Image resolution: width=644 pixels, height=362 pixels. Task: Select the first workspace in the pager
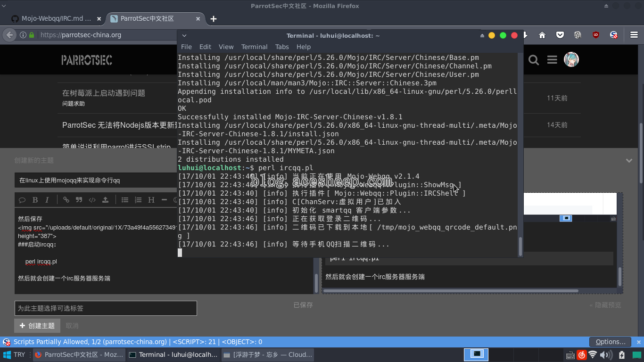pos(476,354)
